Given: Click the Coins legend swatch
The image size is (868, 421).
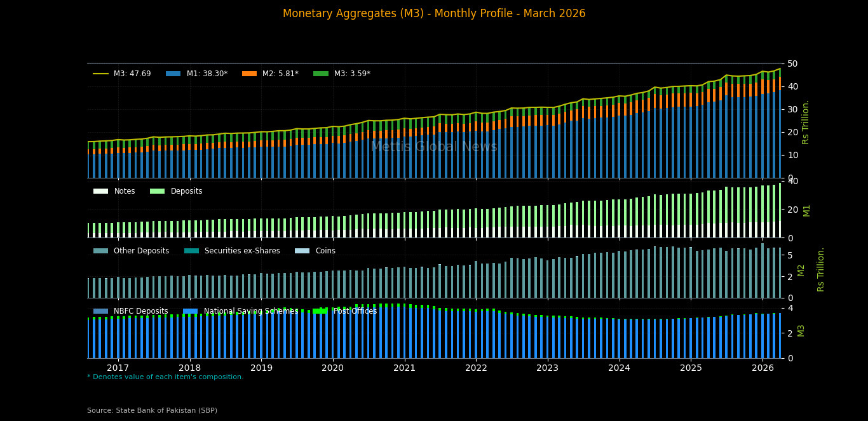Looking at the screenshot, I should (302, 251).
